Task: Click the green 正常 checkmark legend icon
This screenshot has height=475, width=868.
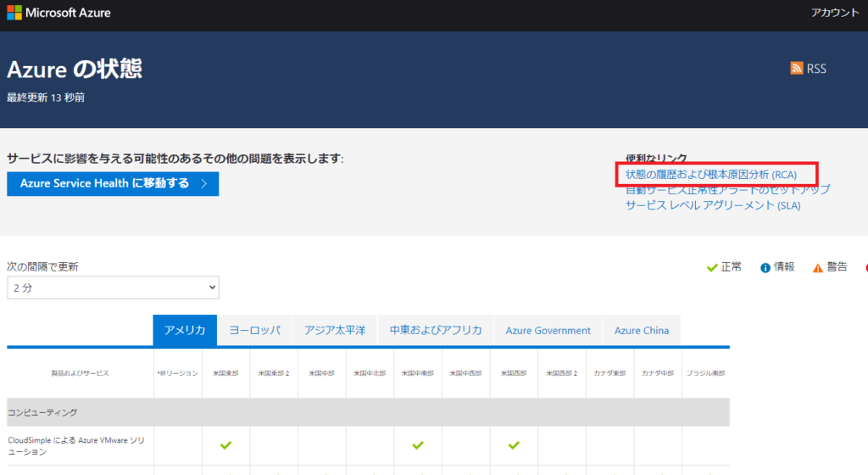Action: 712,268
